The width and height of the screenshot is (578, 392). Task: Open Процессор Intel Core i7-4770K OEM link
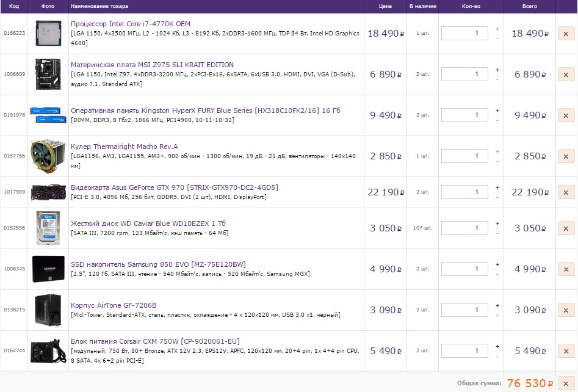[131, 24]
